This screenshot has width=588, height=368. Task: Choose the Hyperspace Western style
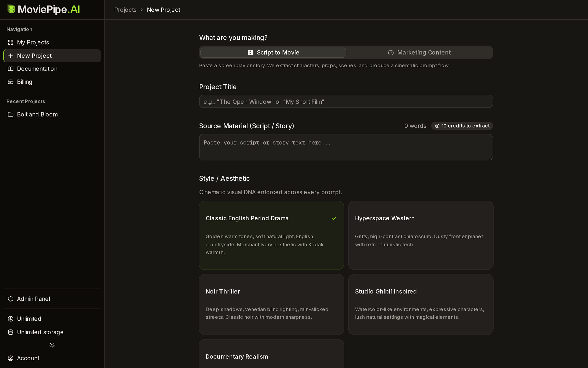tap(421, 235)
